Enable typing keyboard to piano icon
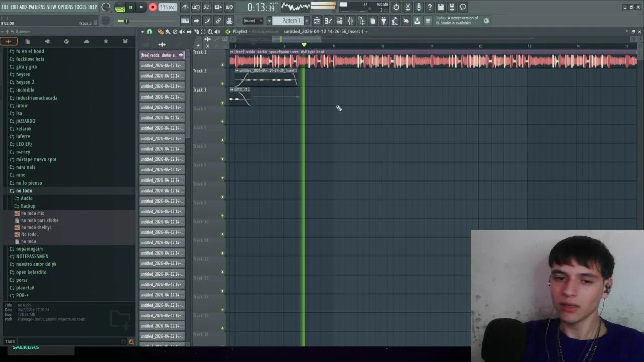This screenshot has width=644, height=362. [x=185, y=21]
